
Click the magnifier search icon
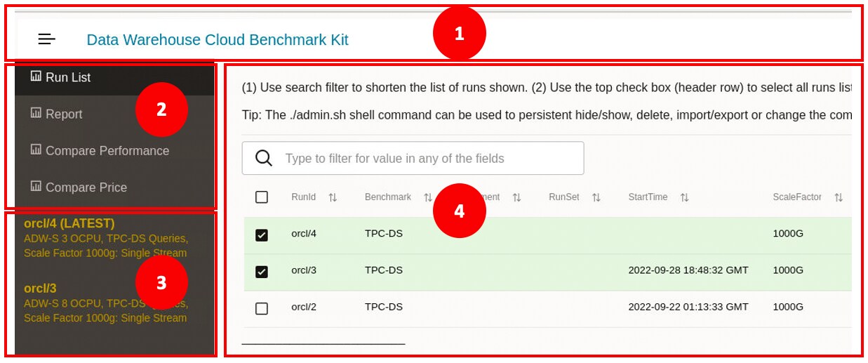coord(264,159)
